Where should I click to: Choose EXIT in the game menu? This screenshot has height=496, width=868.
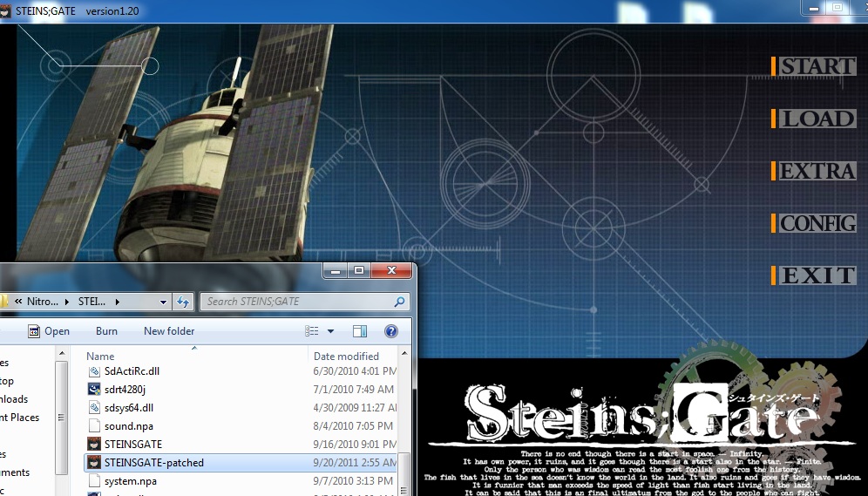pyautogui.click(x=817, y=275)
